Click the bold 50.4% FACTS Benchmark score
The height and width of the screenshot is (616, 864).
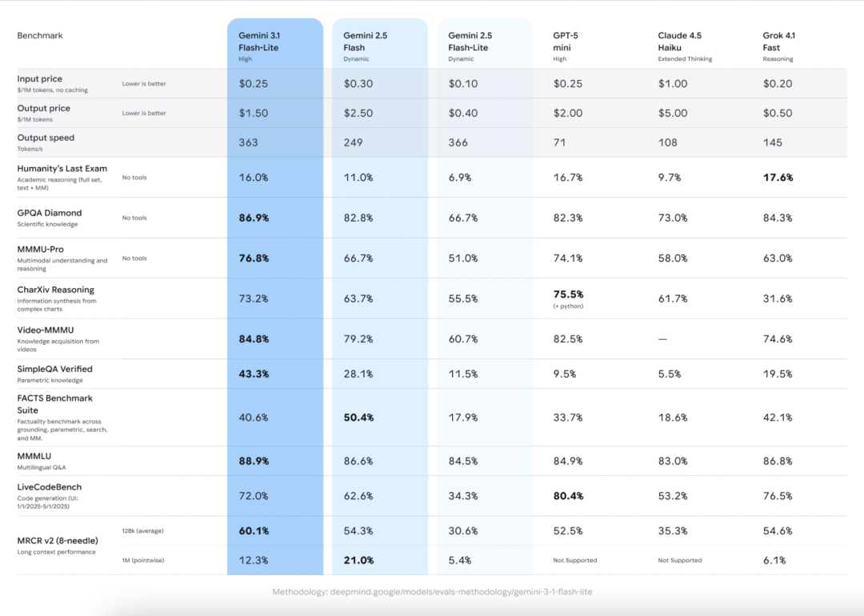(x=358, y=417)
